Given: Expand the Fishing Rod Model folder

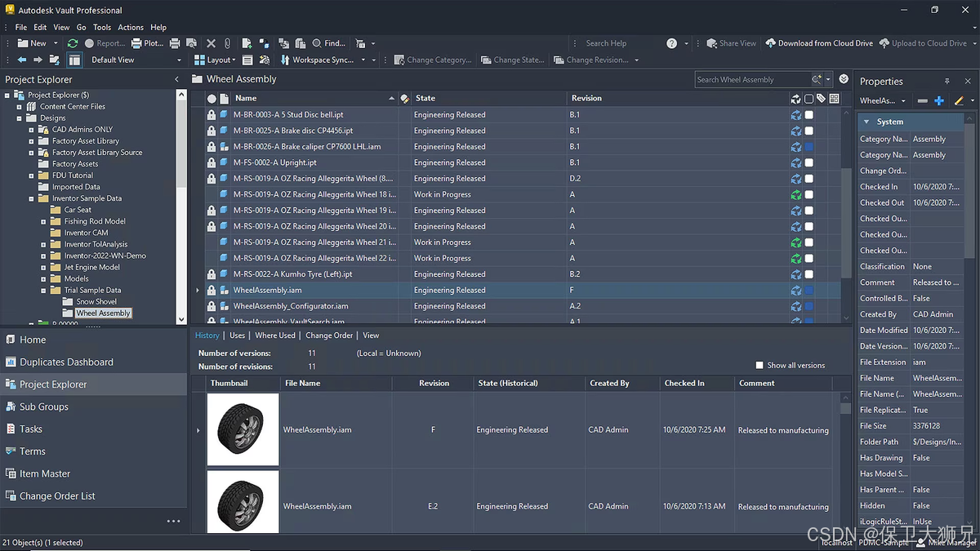Looking at the screenshot, I should point(43,221).
